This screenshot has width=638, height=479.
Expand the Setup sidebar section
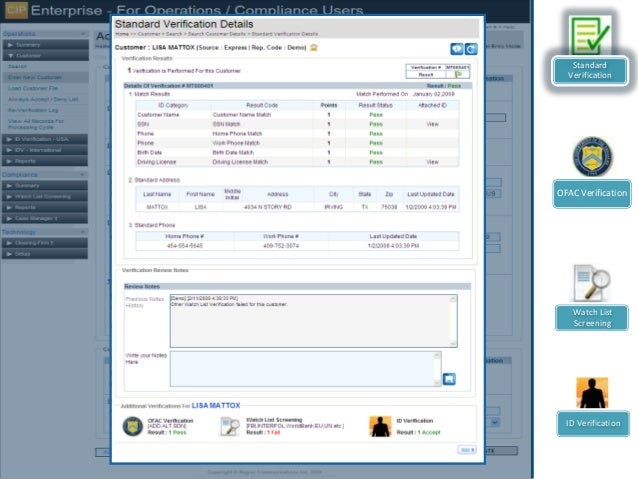[45, 254]
